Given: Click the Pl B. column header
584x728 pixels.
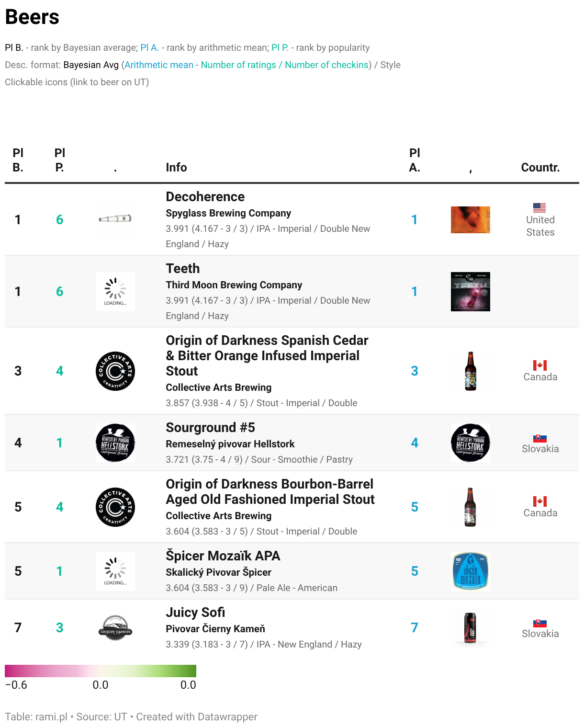Looking at the screenshot, I should point(18,160).
